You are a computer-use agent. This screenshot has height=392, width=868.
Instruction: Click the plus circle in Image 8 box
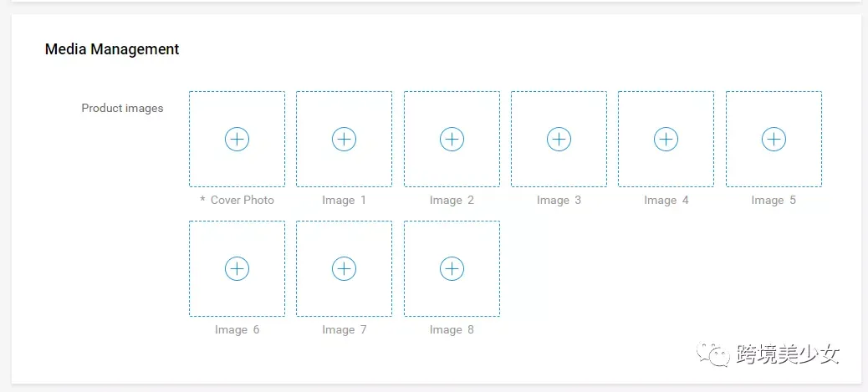[452, 268]
